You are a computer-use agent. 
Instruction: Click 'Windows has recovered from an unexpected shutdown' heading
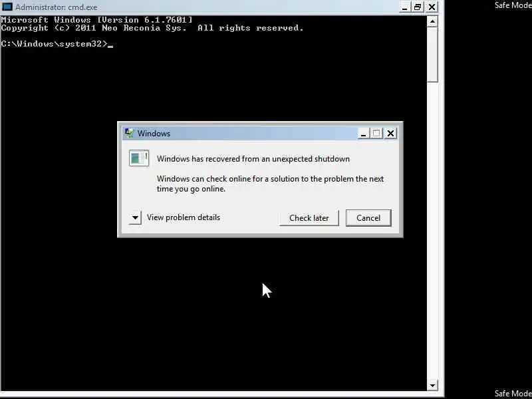(x=253, y=159)
